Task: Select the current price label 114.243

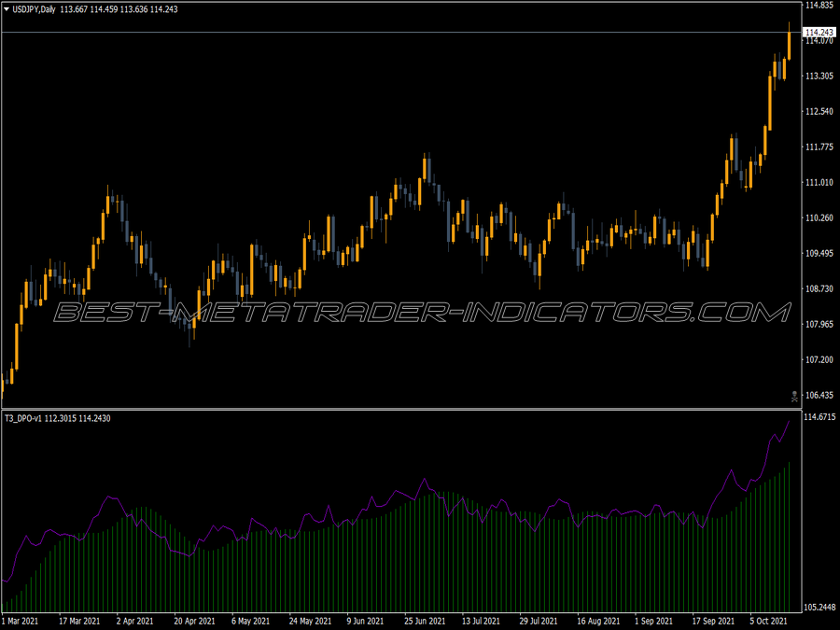Action: coord(819,33)
